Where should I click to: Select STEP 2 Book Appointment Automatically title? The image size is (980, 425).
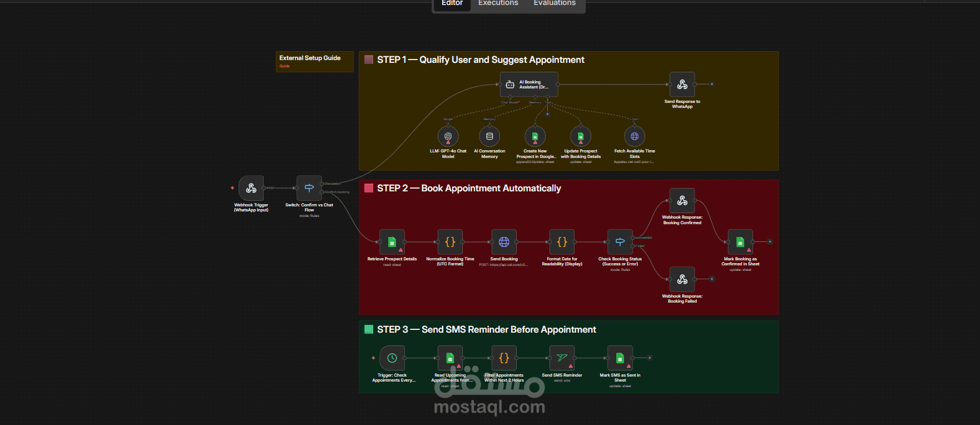[469, 189]
